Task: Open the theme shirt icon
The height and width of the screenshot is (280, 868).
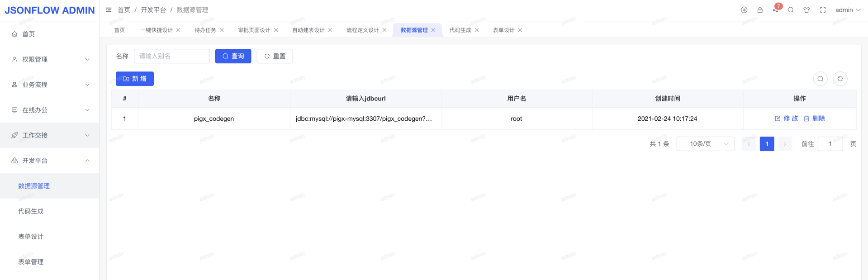Action: (x=806, y=10)
